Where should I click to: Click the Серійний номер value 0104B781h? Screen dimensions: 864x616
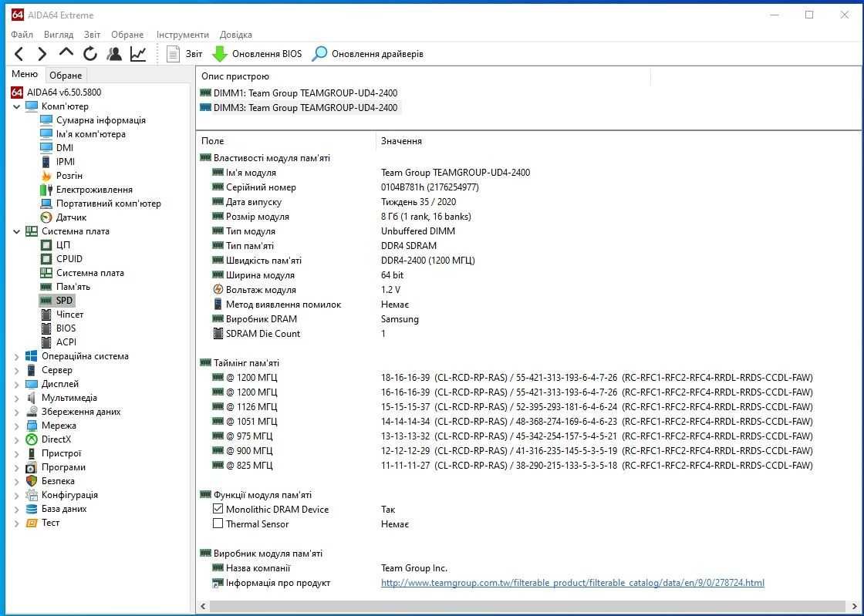click(x=430, y=187)
